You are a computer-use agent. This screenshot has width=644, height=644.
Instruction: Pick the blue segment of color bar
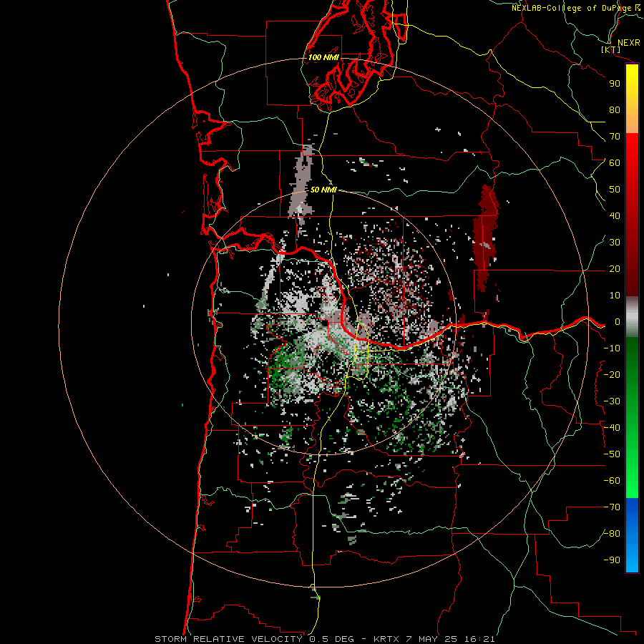(632, 534)
